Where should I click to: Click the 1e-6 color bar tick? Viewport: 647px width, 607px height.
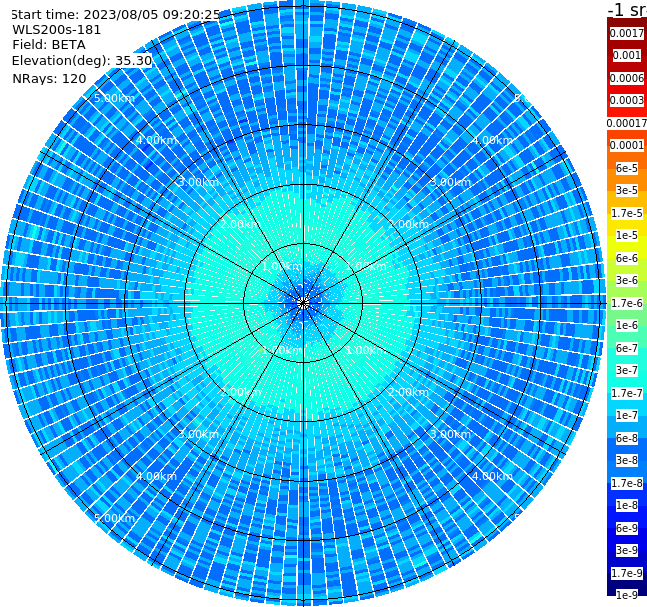coord(627,325)
